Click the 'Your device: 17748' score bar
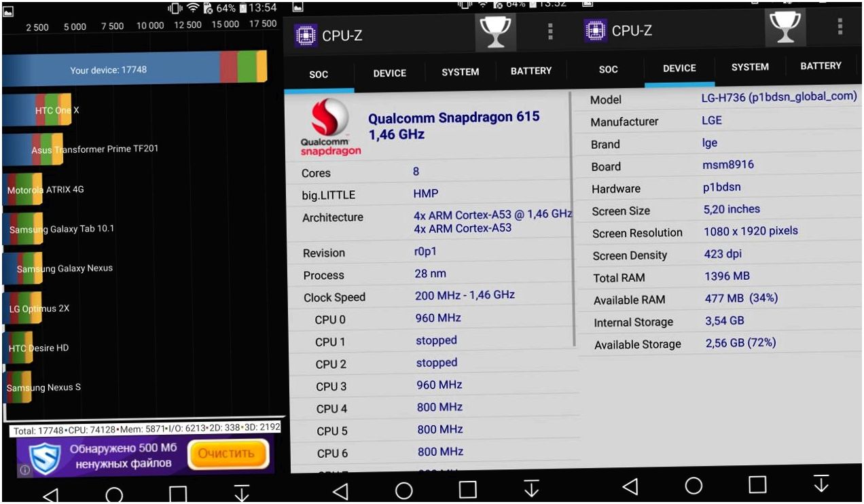This screenshot has width=864, height=504. point(134,69)
